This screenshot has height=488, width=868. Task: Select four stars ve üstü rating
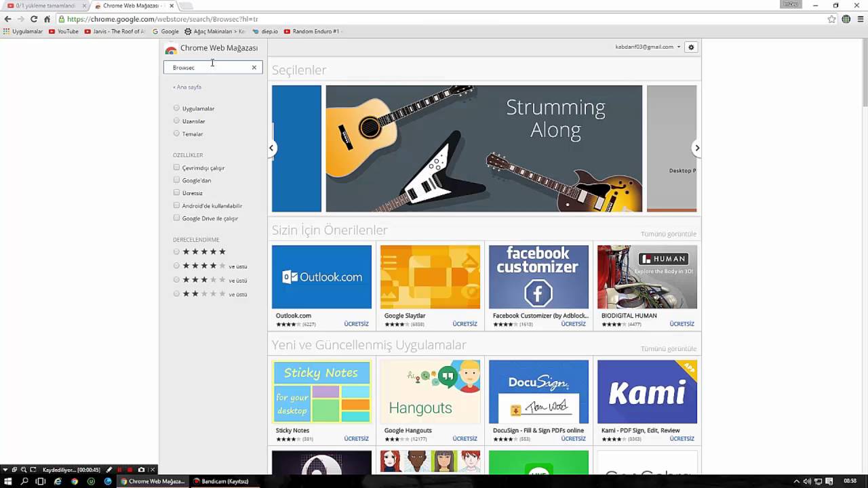click(176, 266)
